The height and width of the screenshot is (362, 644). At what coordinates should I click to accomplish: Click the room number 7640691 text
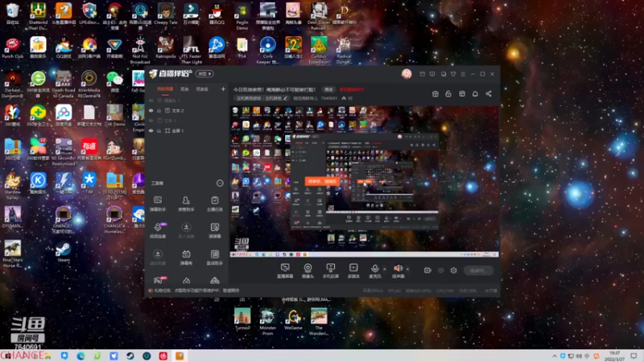click(x=329, y=98)
